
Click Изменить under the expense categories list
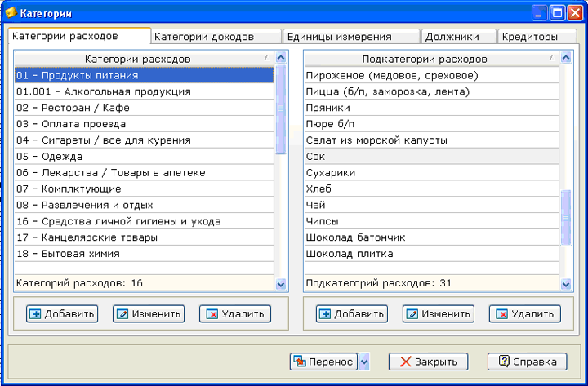[149, 313]
